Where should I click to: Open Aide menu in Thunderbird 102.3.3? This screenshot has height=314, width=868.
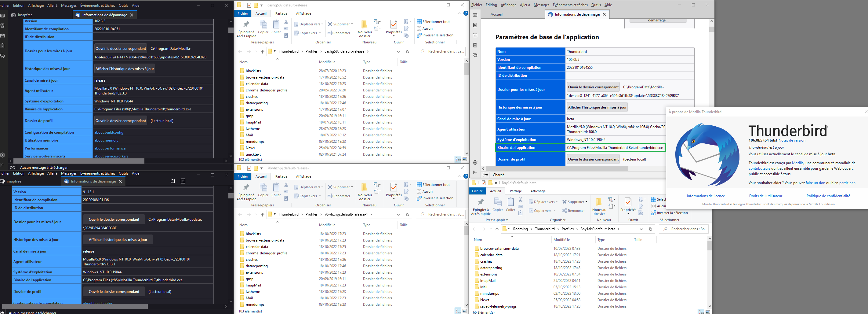pyautogui.click(x=136, y=6)
